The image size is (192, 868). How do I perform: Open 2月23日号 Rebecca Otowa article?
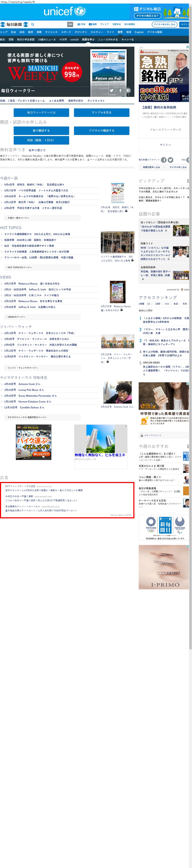(x=33, y=301)
